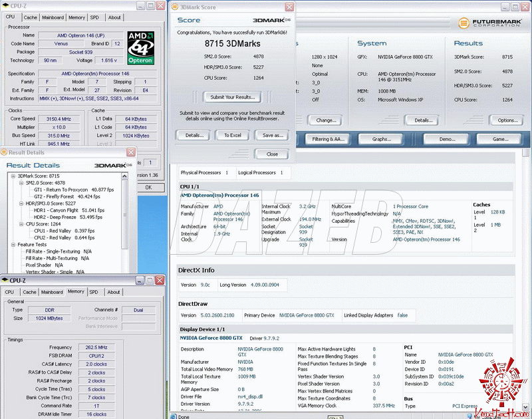The height and width of the screenshot is (419, 532).
Task: Click the Result Details vertical scrollbar thumb
Action: [x=124, y=215]
